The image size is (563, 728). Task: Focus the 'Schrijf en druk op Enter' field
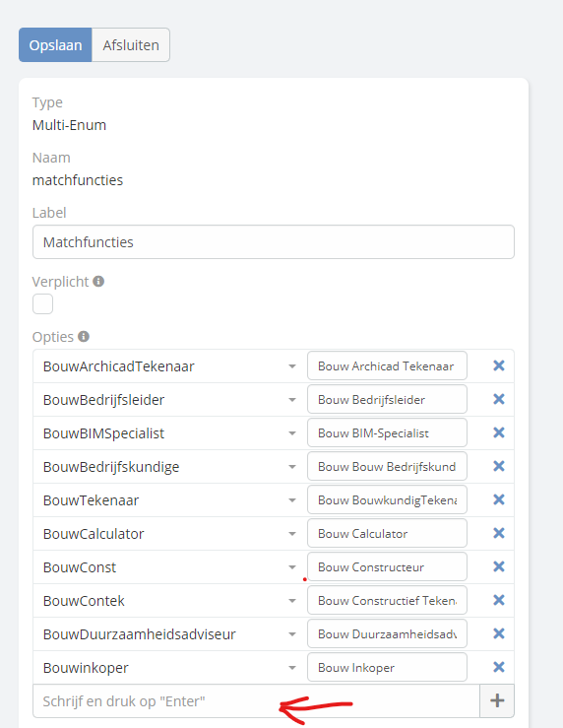pos(256,700)
